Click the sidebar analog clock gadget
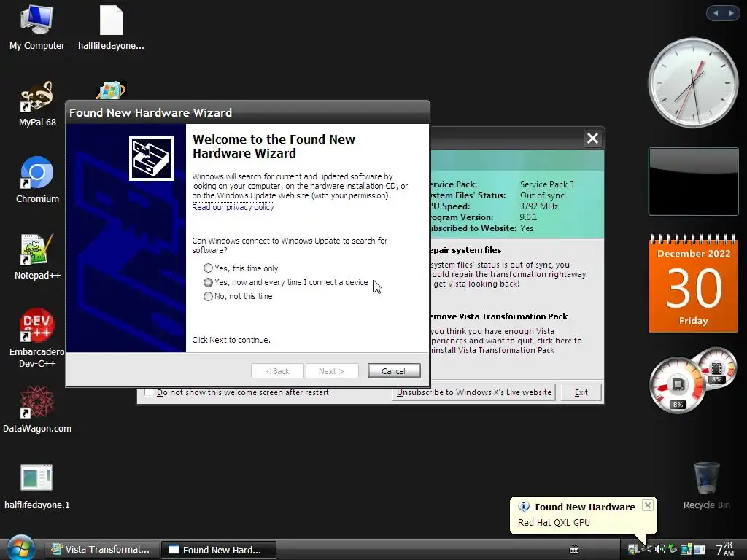This screenshot has width=747, height=560. [x=693, y=82]
